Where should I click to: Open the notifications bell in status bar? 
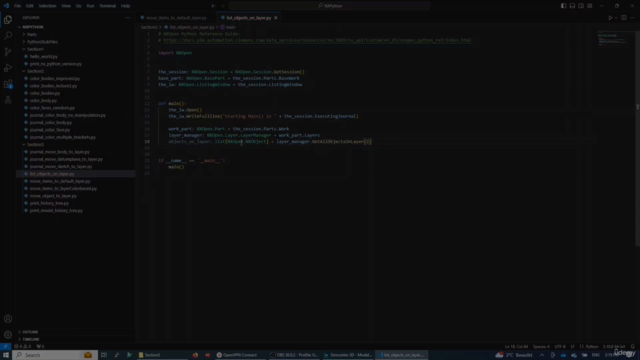tap(633, 347)
